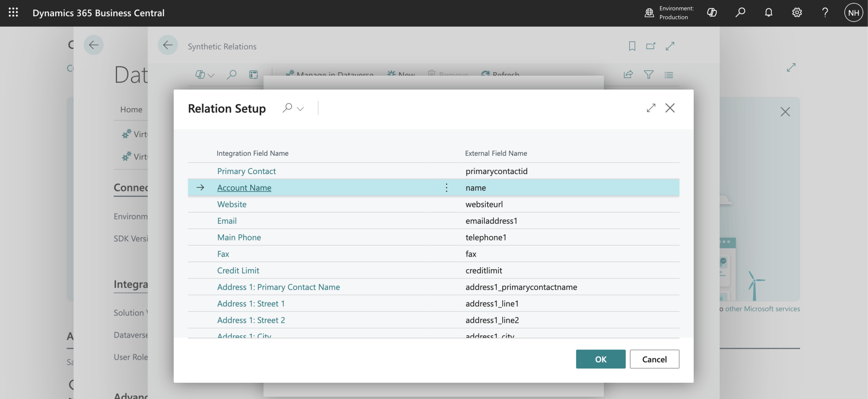
Task: Open the help question mark
Action: coord(825,13)
